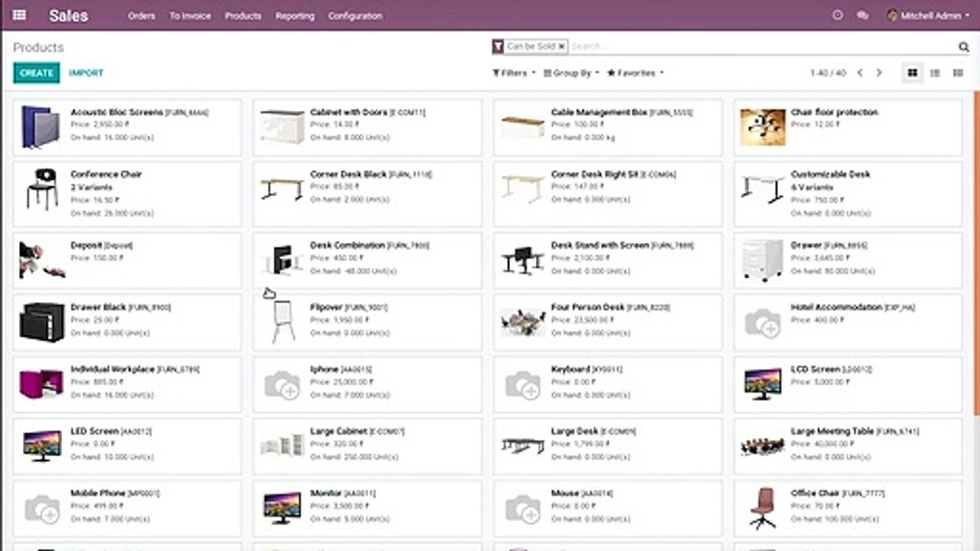980x551 pixels.
Task: Expand the Filters dropdown
Action: [x=513, y=73]
